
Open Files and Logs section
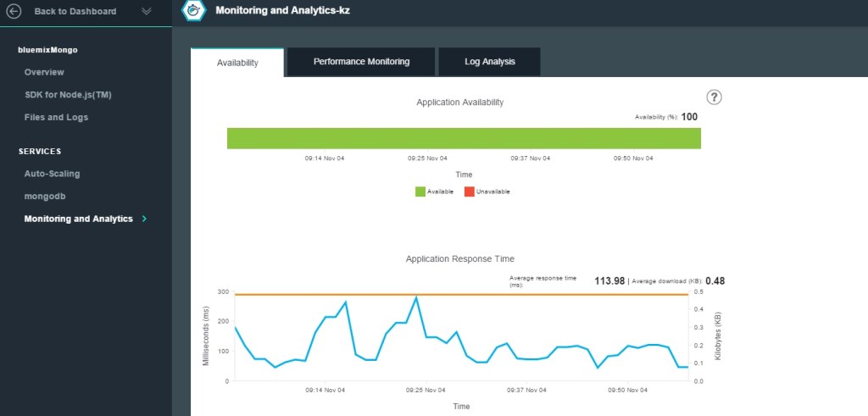56,117
